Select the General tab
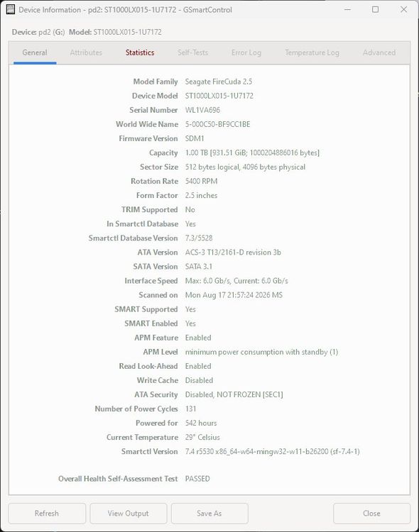The width and height of the screenshot is (419, 532). click(35, 52)
